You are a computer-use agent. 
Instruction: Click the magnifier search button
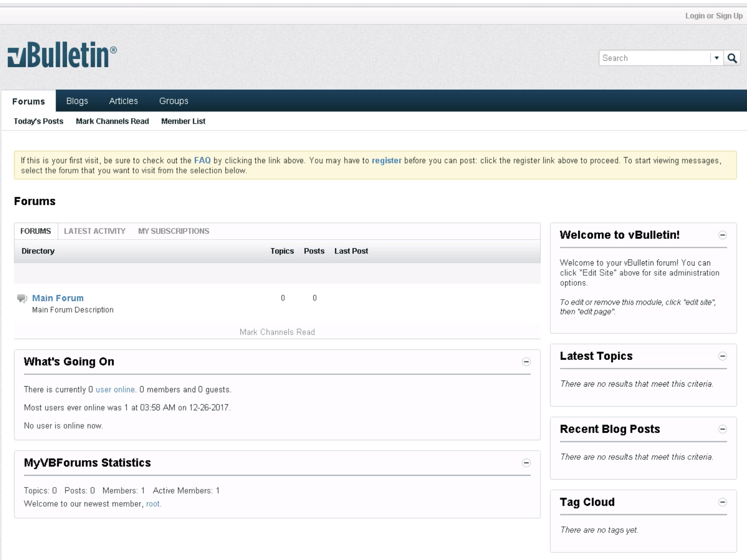(732, 58)
